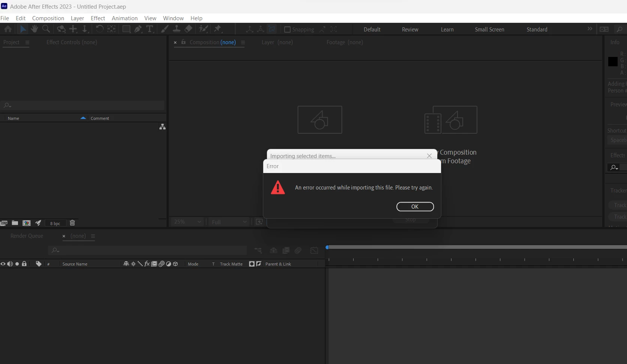Click the New Composition placeholder icon
The image size is (627, 364).
[320, 120]
